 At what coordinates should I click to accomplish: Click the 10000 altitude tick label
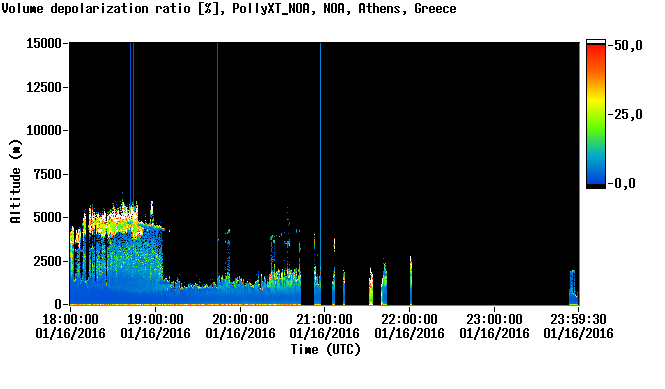pos(44,130)
